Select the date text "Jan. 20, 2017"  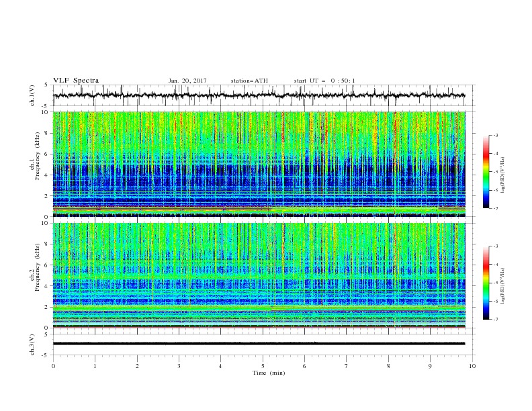pyautogui.click(x=187, y=81)
